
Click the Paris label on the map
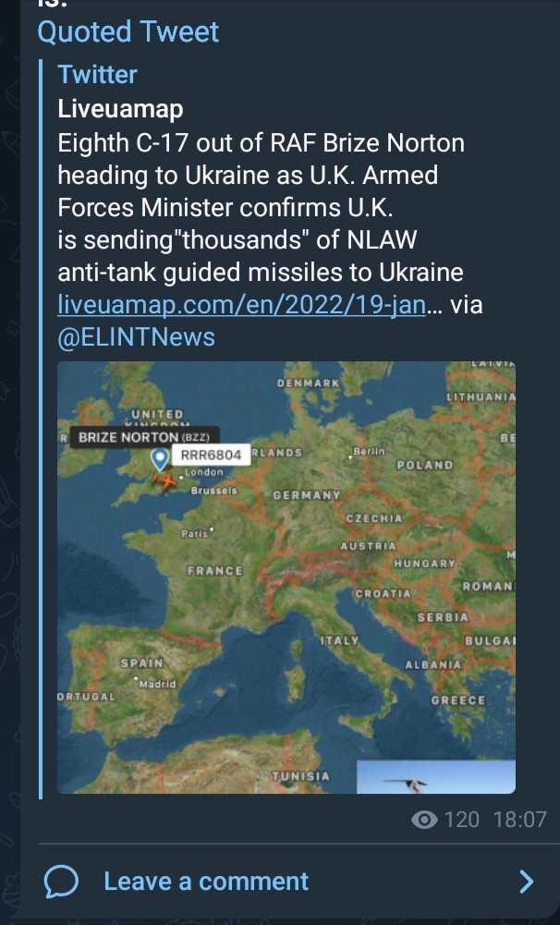[x=195, y=533]
